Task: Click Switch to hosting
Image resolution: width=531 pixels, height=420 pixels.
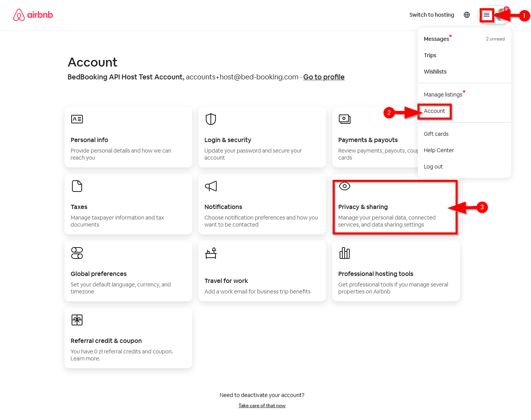Action: [432, 15]
